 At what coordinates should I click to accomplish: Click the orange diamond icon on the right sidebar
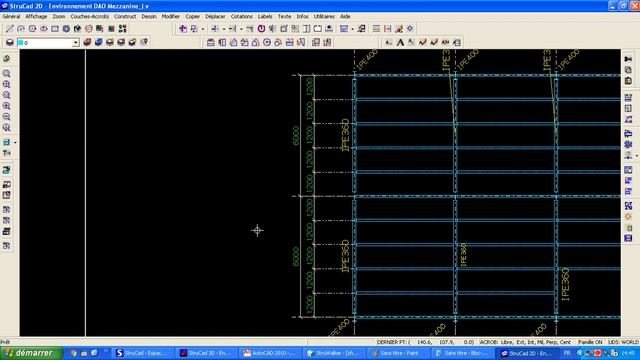[628, 217]
